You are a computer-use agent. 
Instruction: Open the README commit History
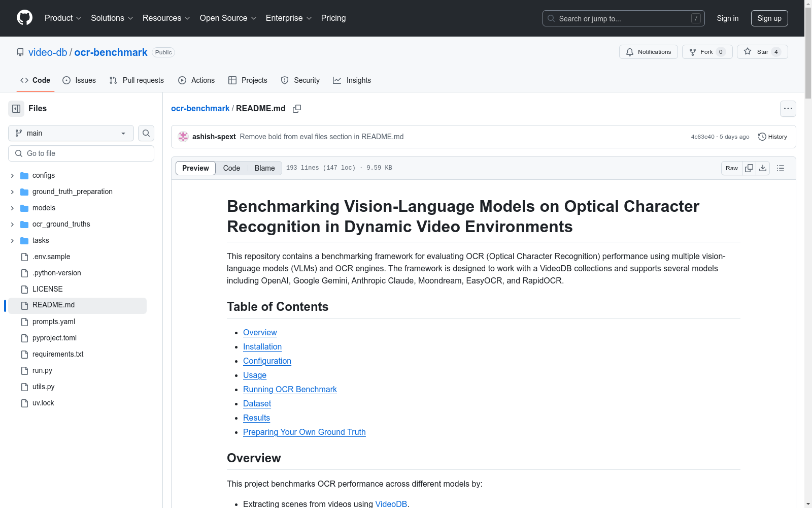(x=772, y=136)
